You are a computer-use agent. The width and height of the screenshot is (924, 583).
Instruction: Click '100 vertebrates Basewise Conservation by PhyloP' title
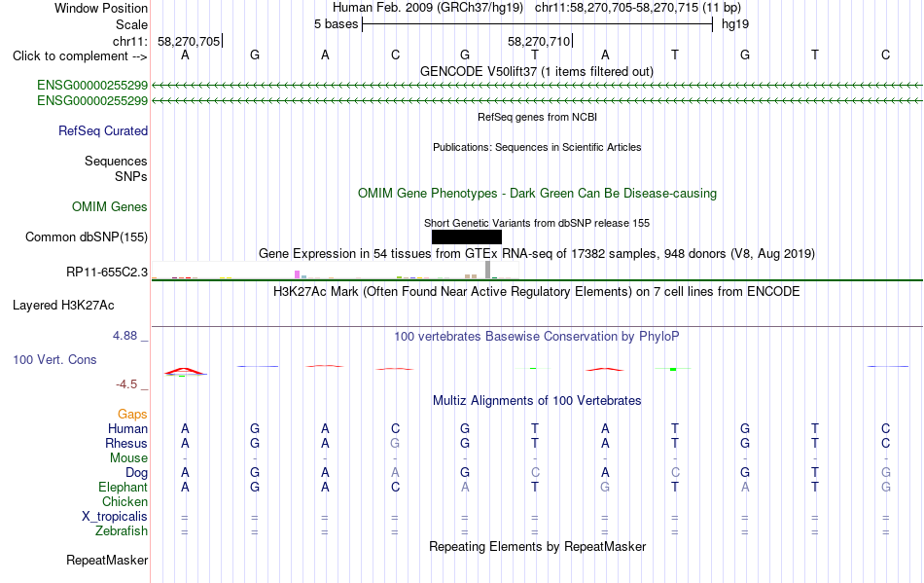click(537, 337)
